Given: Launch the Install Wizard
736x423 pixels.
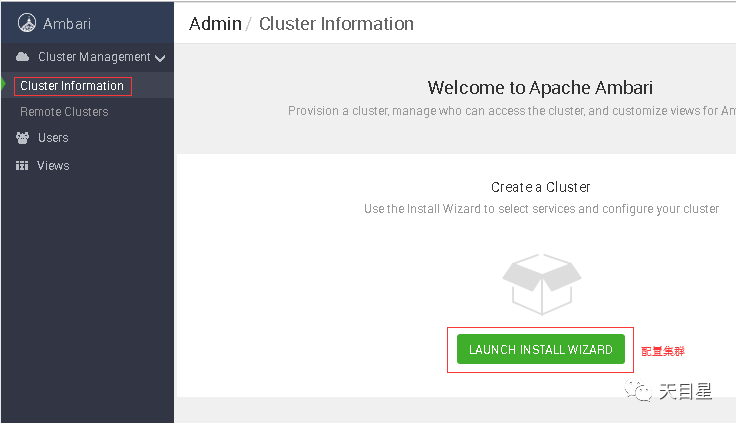Looking at the screenshot, I should click(x=541, y=349).
